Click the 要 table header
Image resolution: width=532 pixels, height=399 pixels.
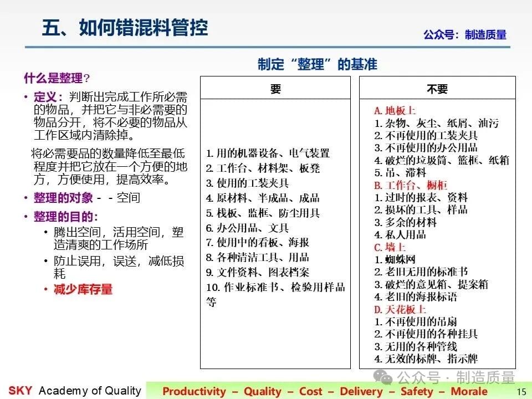[x=275, y=89]
